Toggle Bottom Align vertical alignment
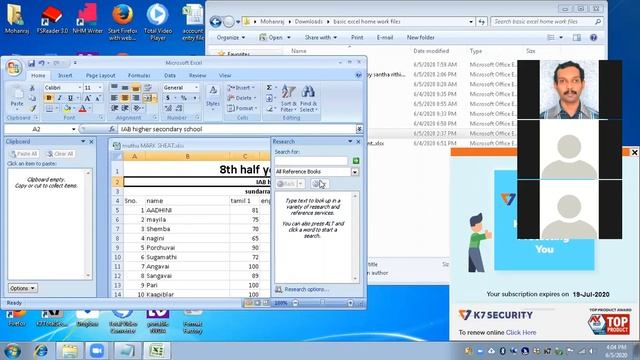 click(x=136, y=88)
